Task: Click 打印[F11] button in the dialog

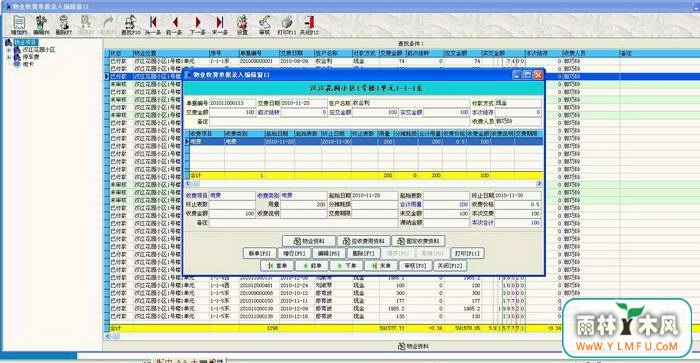Action: pyautogui.click(x=467, y=253)
